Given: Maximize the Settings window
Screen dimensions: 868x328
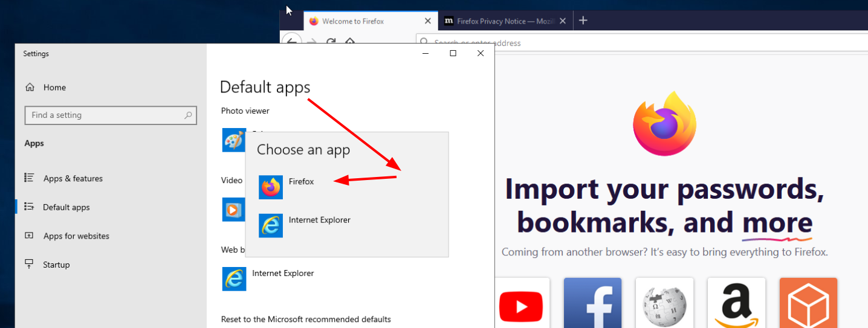Looking at the screenshot, I should 453,53.
